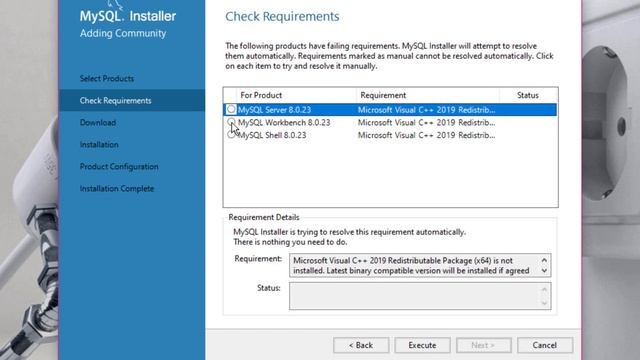640x360 pixels.
Task: Select the MySQL Shell 8.0.23 product name
Action: pyautogui.click(x=272, y=135)
